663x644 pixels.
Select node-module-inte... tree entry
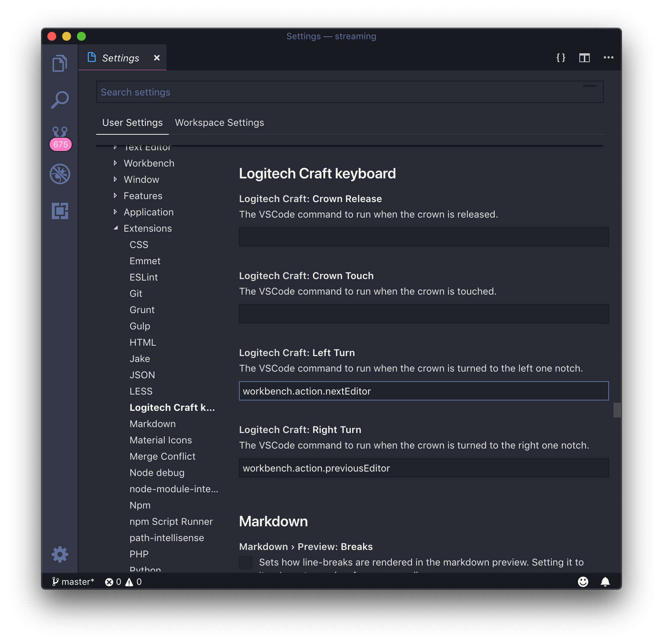174,489
